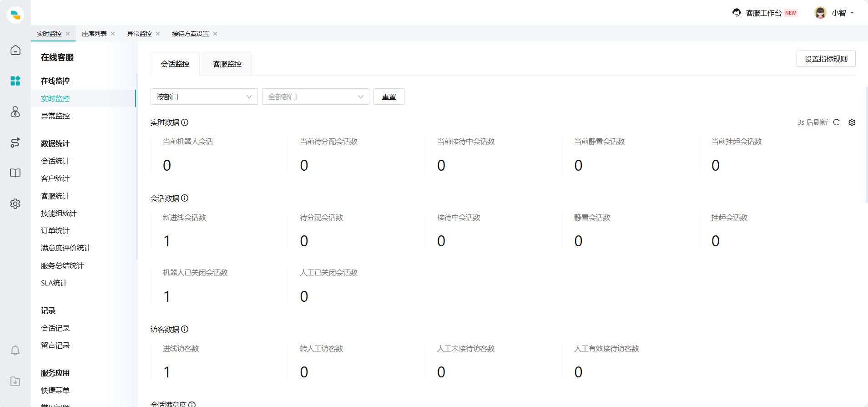Select the 客服监控 tab
The width and height of the screenshot is (868, 407).
coord(227,64)
